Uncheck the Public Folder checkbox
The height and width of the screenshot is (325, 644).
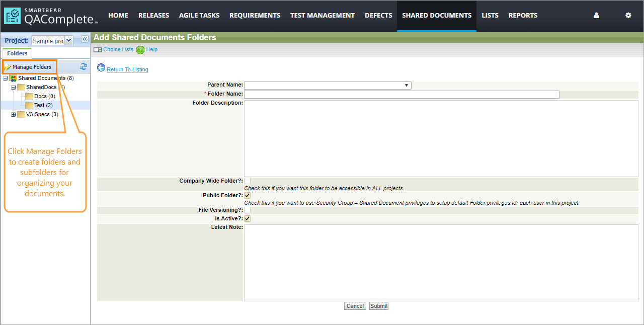[248, 196]
